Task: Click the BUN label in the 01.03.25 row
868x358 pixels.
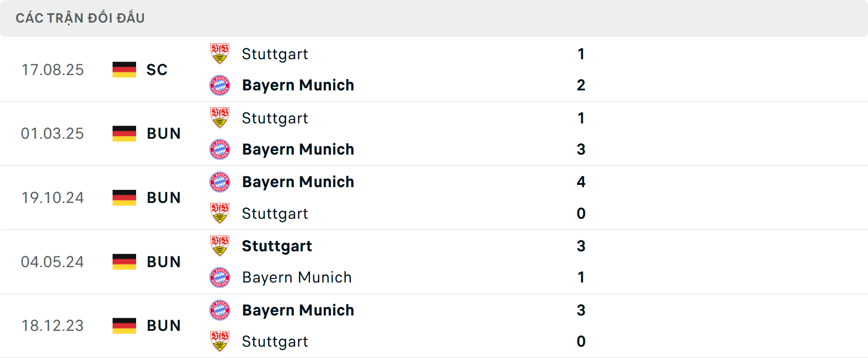Action: click(164, 133)
